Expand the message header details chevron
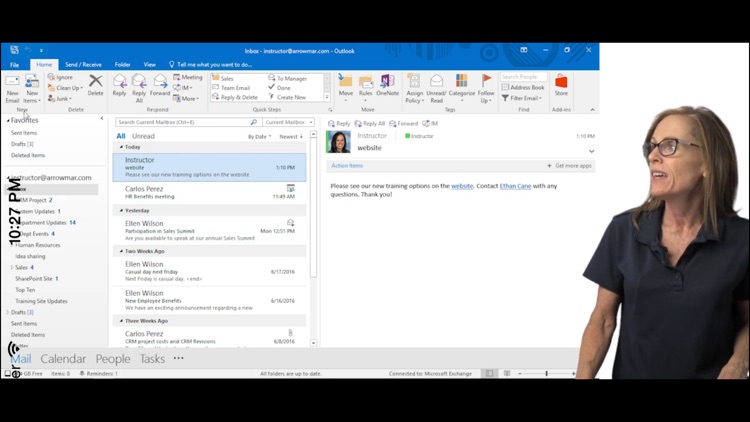750x422 pixels. tap(592, 151)
